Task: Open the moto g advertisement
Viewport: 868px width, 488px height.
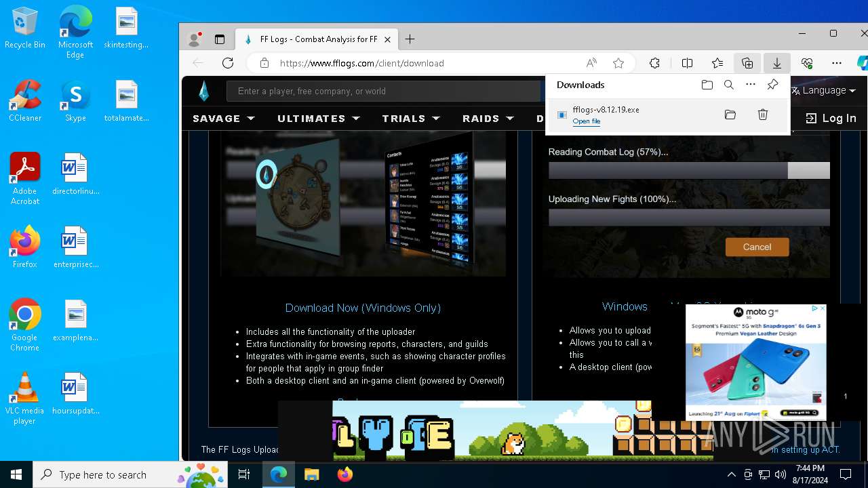Action: click(755, 362)
